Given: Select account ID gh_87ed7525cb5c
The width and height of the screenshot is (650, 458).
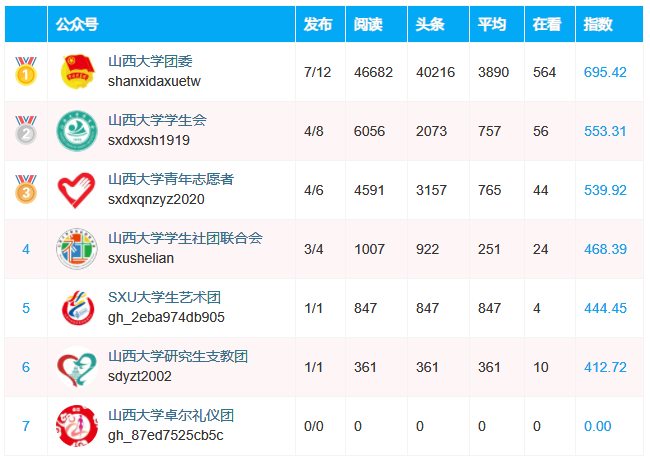Looking at the screenshot, I should pos(165,436).
